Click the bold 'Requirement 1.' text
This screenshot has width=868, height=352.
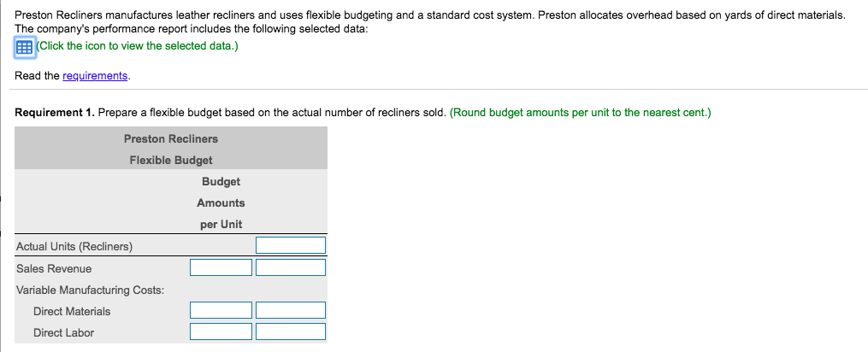[54, 112]
